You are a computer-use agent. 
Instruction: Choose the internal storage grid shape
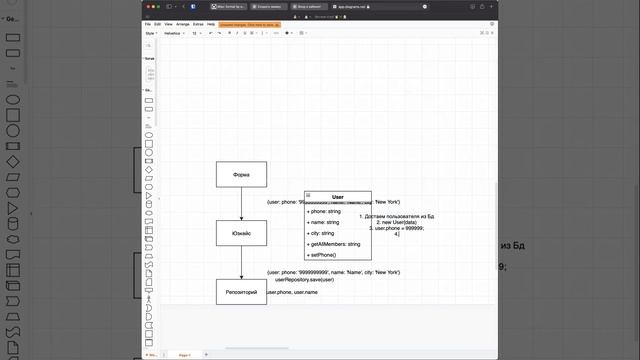point(149,230)
